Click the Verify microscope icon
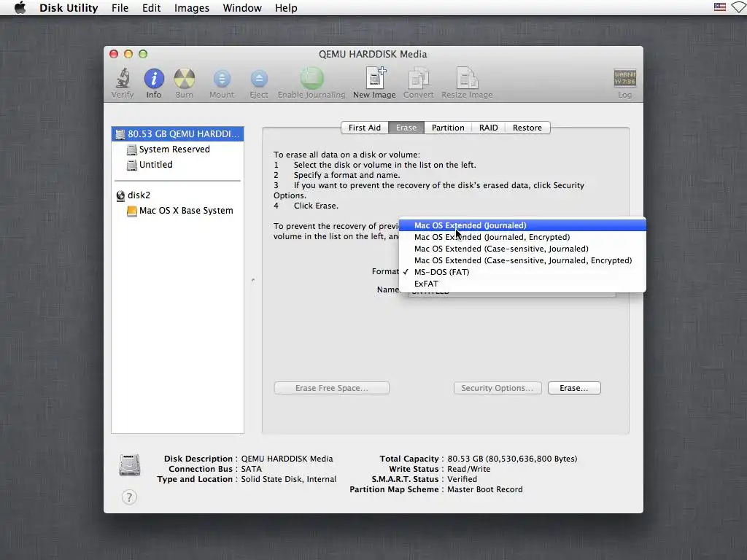 coord(123,78)
